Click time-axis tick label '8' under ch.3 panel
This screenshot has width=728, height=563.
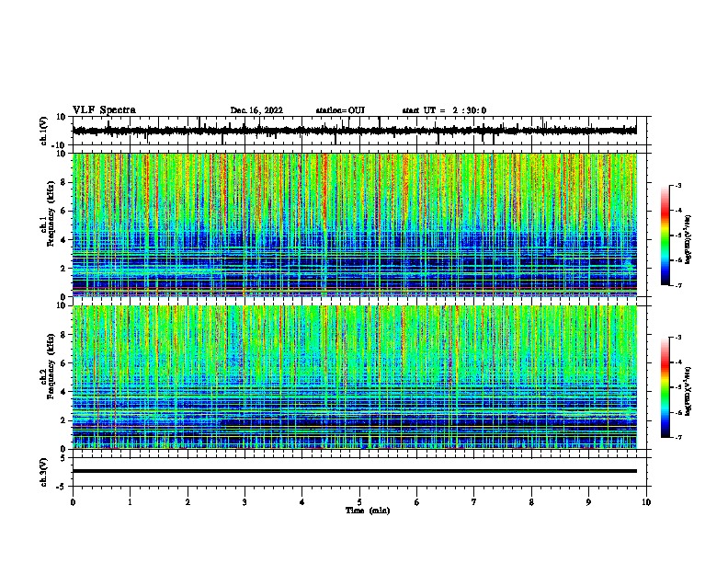click(x=531, y=502)
